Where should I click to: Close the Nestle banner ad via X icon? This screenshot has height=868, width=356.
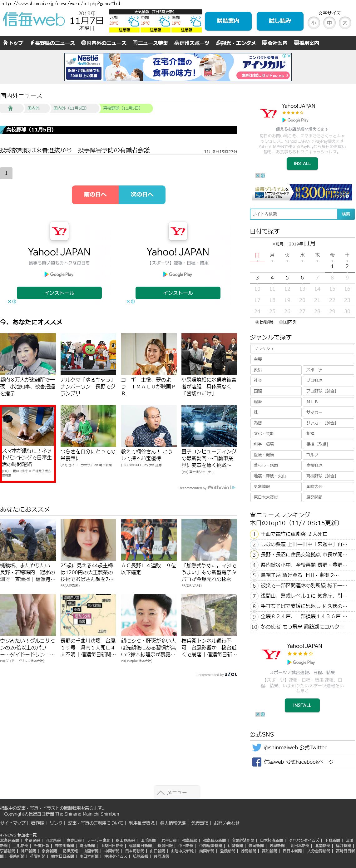tap(289, 56)
